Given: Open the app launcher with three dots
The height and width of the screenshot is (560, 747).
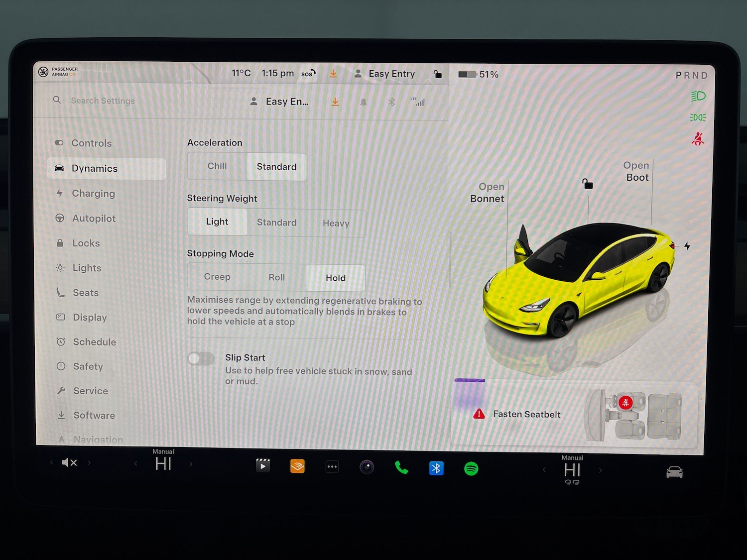Looking at the screenshot, I should [x=332, y=467].
